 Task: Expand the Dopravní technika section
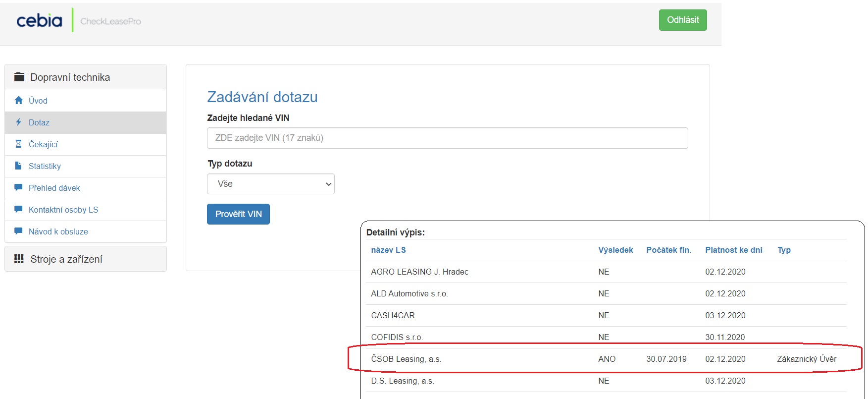tap(86, 77)
